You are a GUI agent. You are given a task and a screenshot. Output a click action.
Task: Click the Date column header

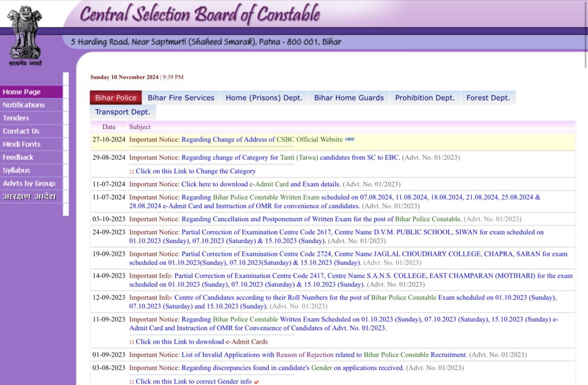(x=109, y=127)
